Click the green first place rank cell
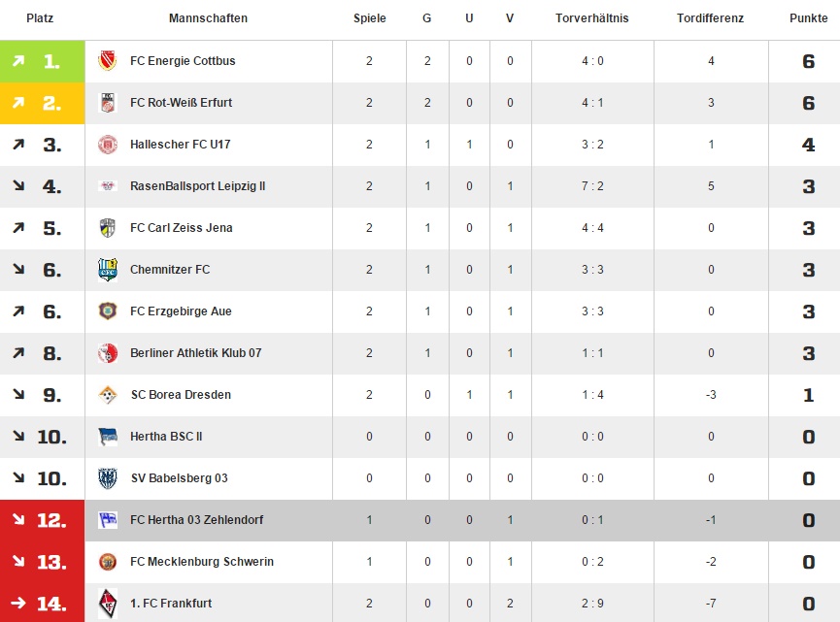 [x=43, y=61]
